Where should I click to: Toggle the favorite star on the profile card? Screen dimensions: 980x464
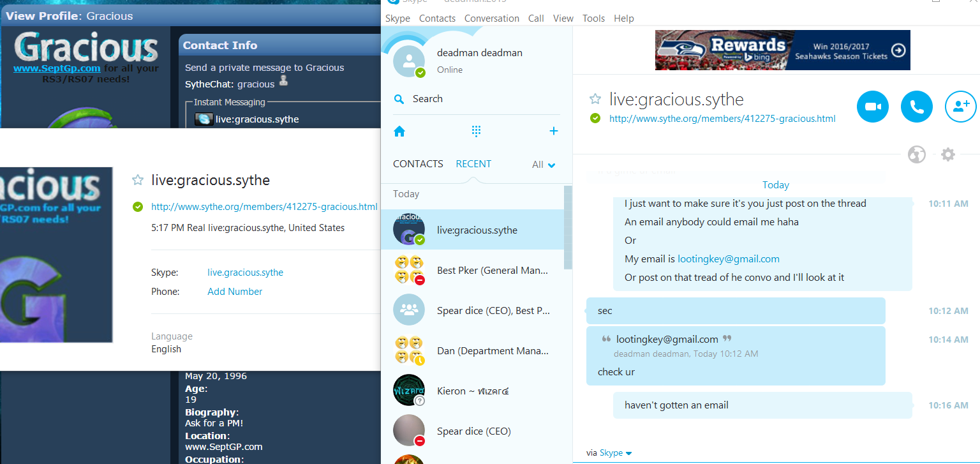coord(137,180)
